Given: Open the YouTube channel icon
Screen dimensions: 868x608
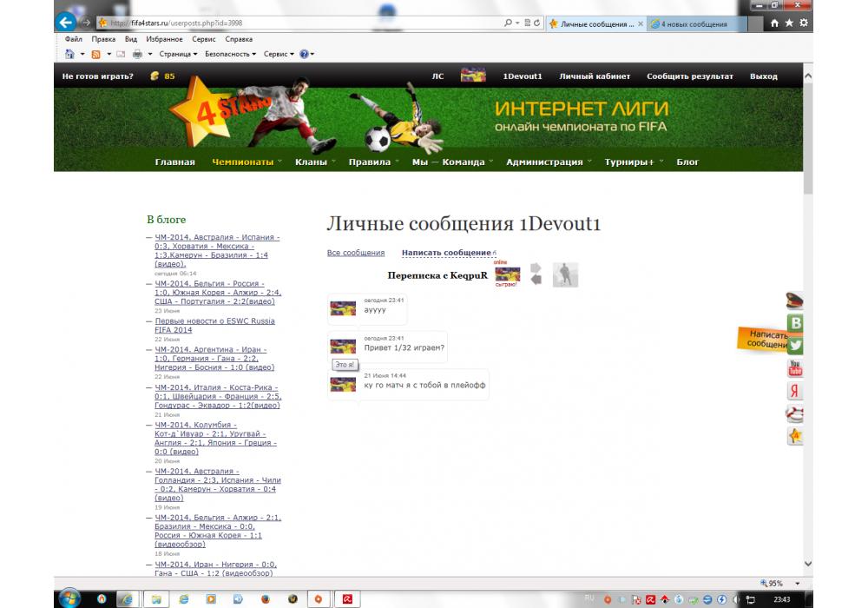Looking at the screenshot, I should pyautogui.click(x=794, y=368).
